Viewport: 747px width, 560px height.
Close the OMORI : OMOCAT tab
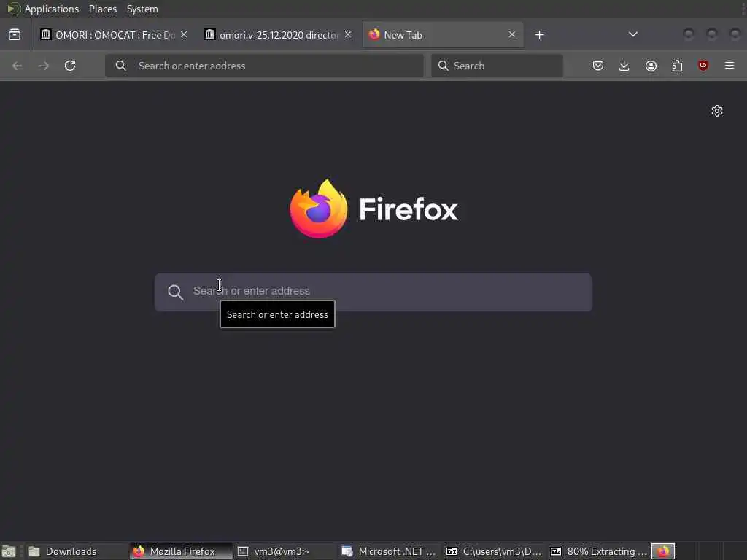184,35
